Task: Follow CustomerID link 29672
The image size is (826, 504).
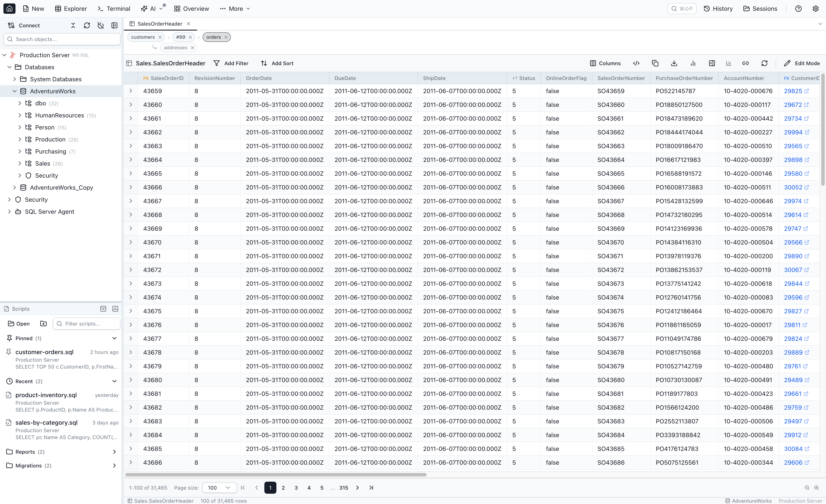Action: tap(793, 105)
